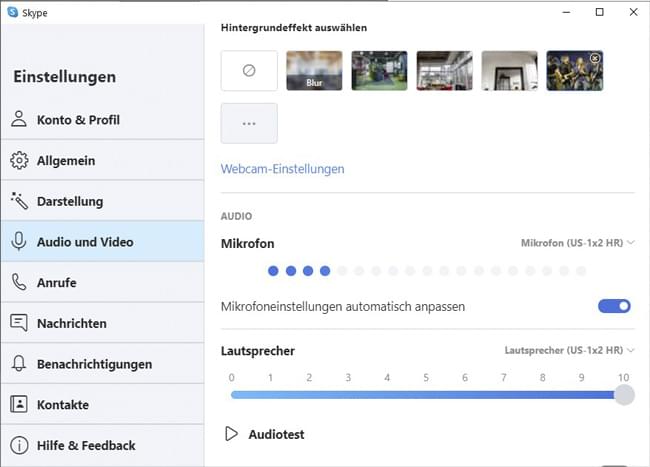Screen dimensions: 650x467
Task: Switch to Darstellung settings
Action: [102, 201]
